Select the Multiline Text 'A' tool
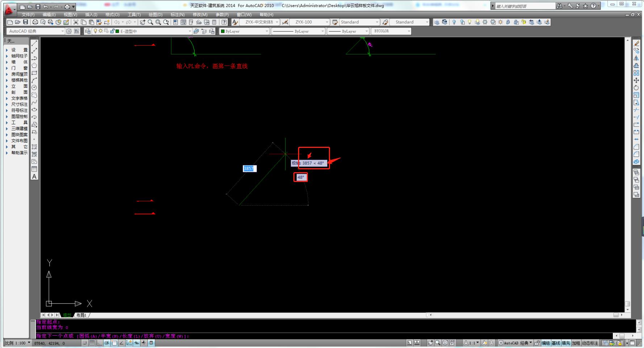 click(34, 177)
